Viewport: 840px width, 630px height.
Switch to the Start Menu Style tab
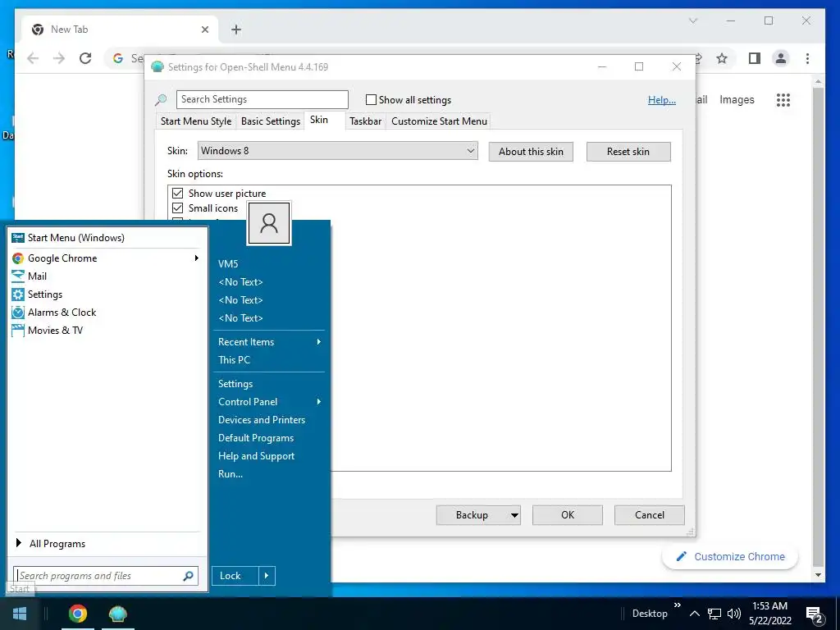(196, 121)
